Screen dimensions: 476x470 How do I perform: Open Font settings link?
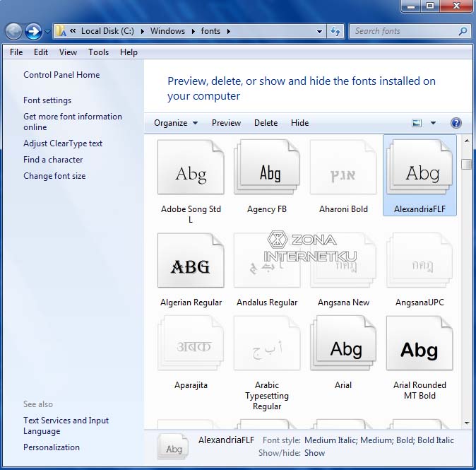tap(47, 100)
